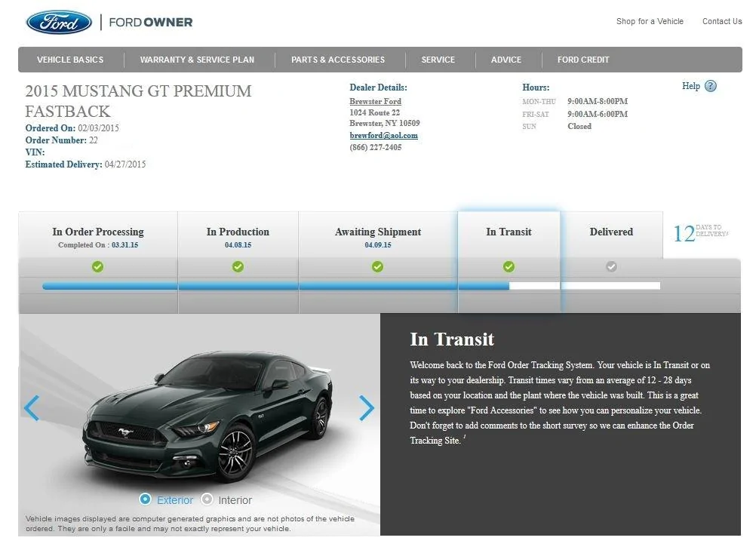Open the Vehicle Basics menu
756x553 pixels.
point(70,60)
